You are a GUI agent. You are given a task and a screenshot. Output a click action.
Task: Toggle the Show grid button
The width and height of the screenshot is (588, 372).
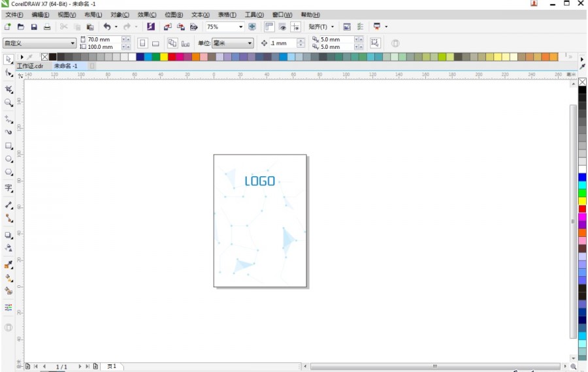click(282, 27)
